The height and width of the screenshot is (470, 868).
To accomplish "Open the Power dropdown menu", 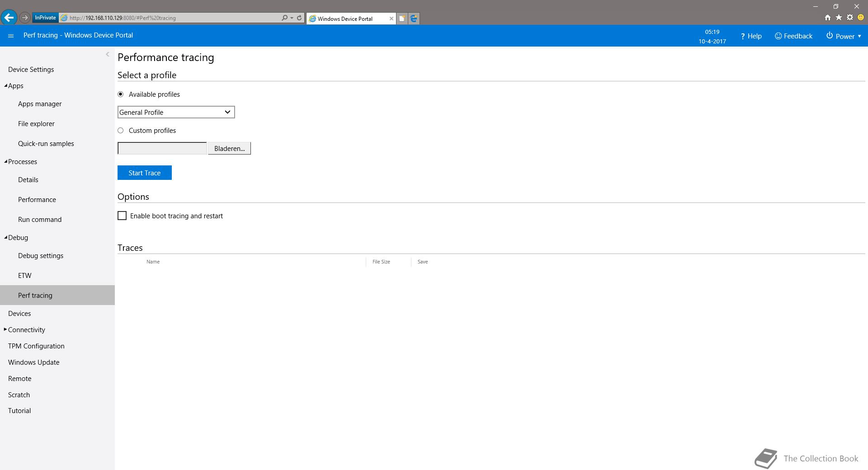I will (x=844, y=36).
